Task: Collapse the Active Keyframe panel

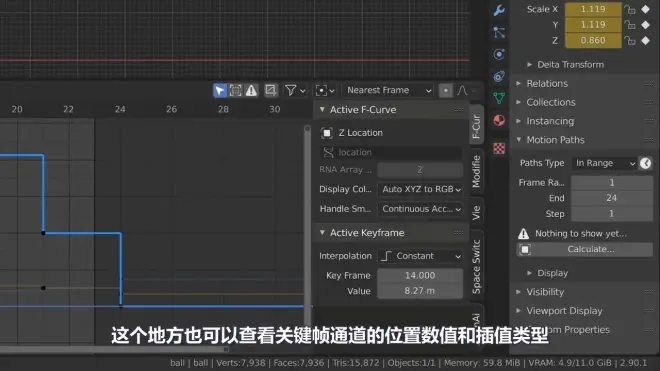Action: [322, 232]
